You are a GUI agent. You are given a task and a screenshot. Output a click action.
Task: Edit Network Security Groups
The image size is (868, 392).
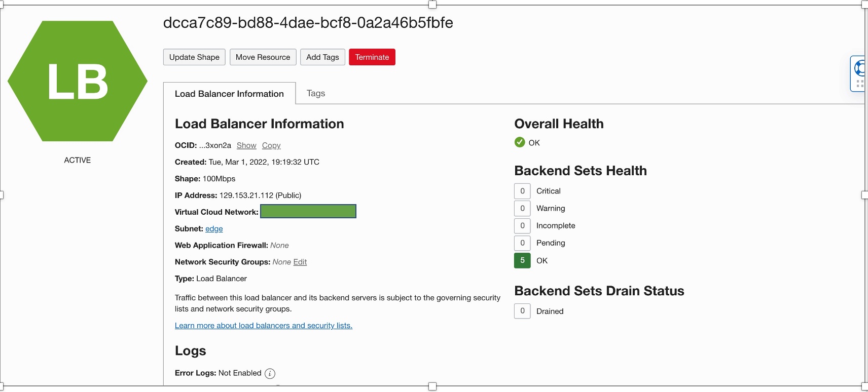[x=300, y=262]
